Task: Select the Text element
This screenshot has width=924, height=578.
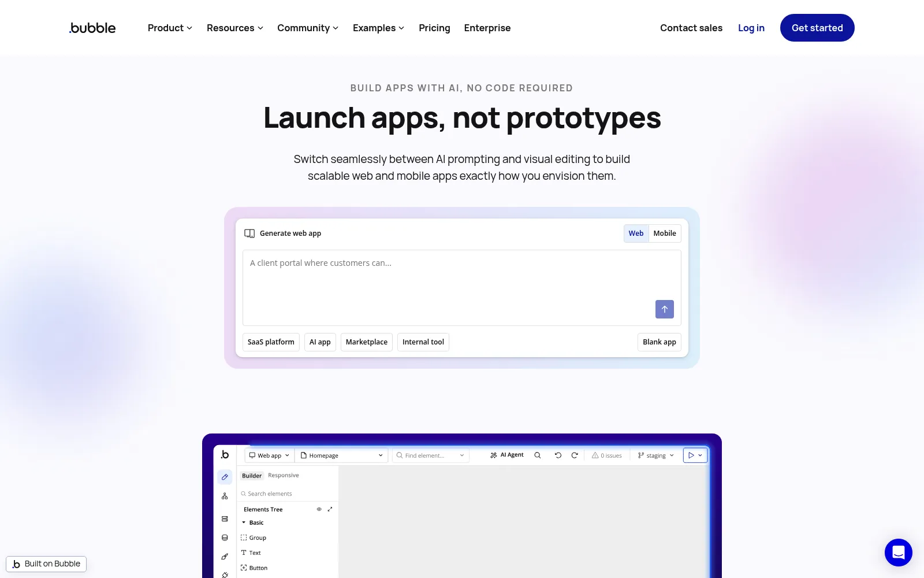Action: 251,553
